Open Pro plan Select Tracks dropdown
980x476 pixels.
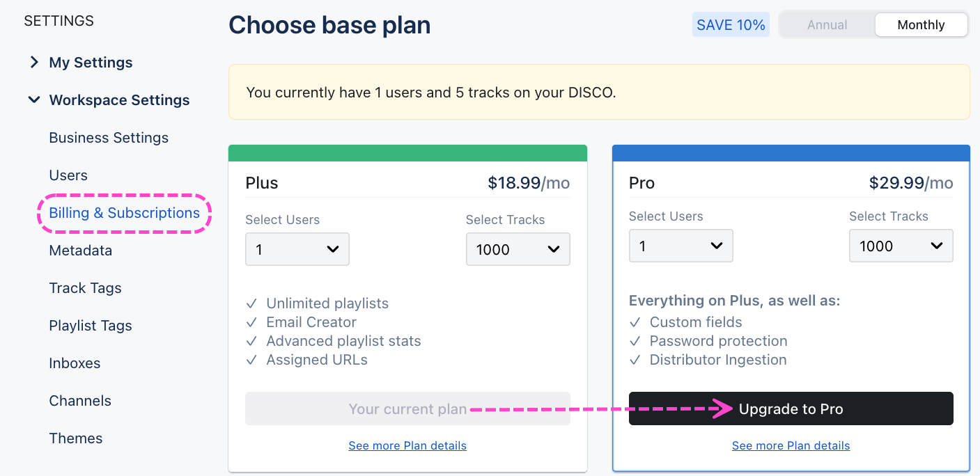coord(901,246)
